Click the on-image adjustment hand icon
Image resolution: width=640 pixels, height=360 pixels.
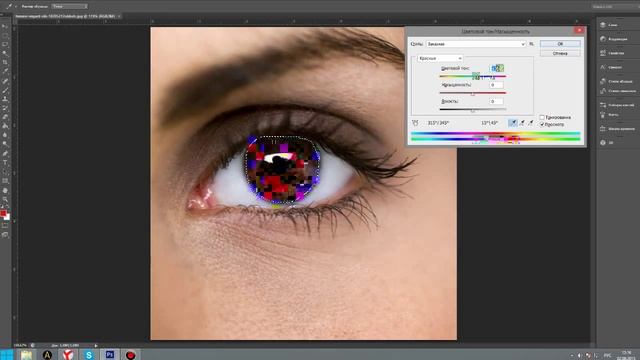tap(415, 123)
